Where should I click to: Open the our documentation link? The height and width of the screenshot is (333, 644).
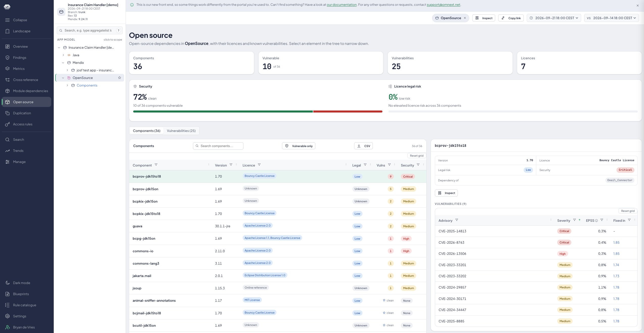pyautogui.click(x=342, y=5)
